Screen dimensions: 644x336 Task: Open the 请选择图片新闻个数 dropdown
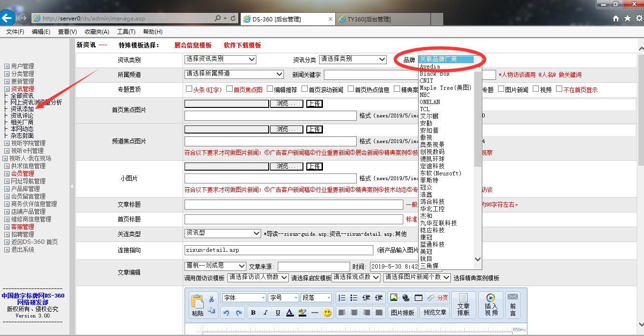click(417, 277)
